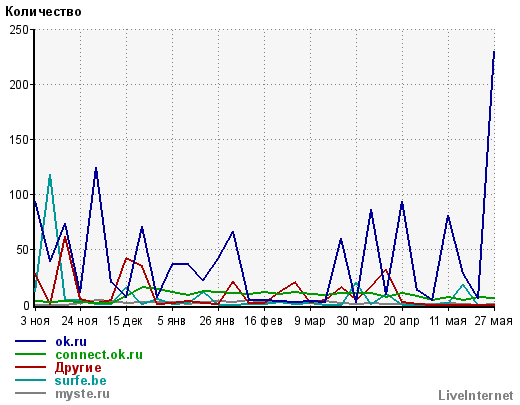Click the 3 ноя date axis label

click(x=35, y=321)
